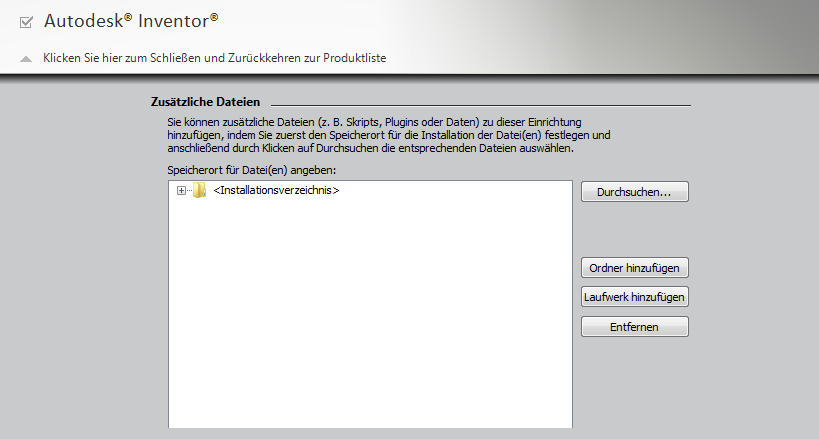Click the Entfernen button
This screenshot has height=439, width=819.
[x=635, y=327]
